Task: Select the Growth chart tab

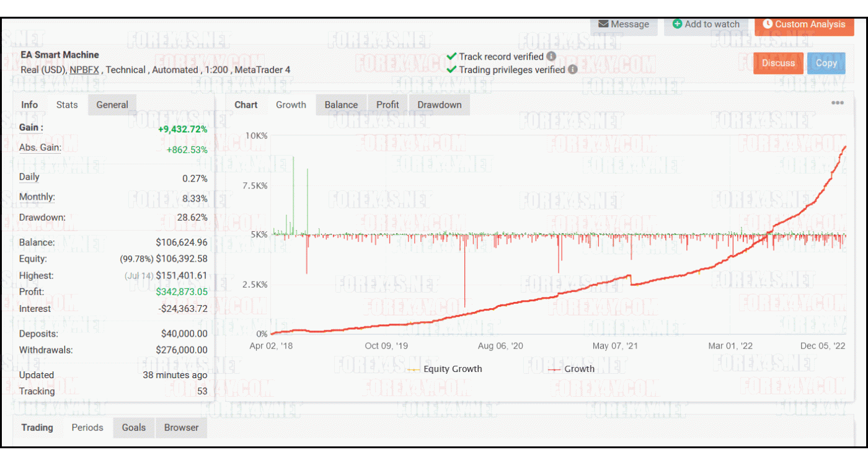Action: 291,105
